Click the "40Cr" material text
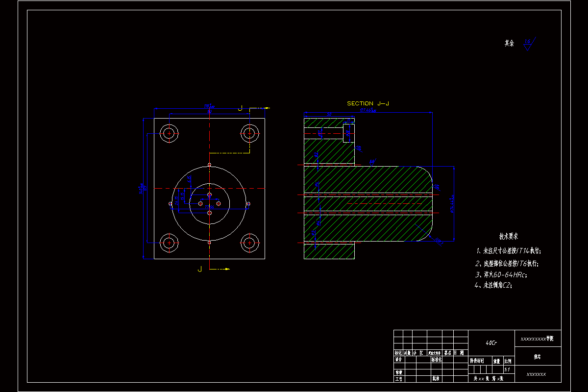Viewport: 588px width, 392px height. tap(491, 343)
